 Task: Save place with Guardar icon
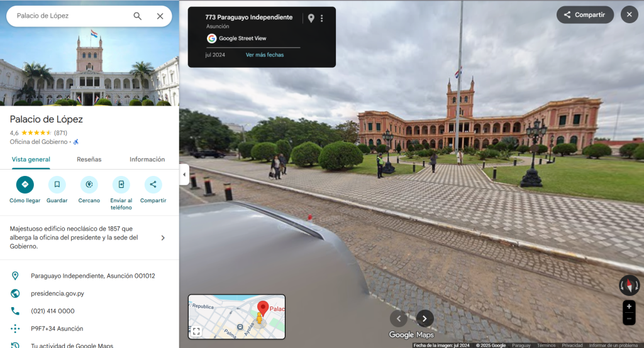pos(57,185)
